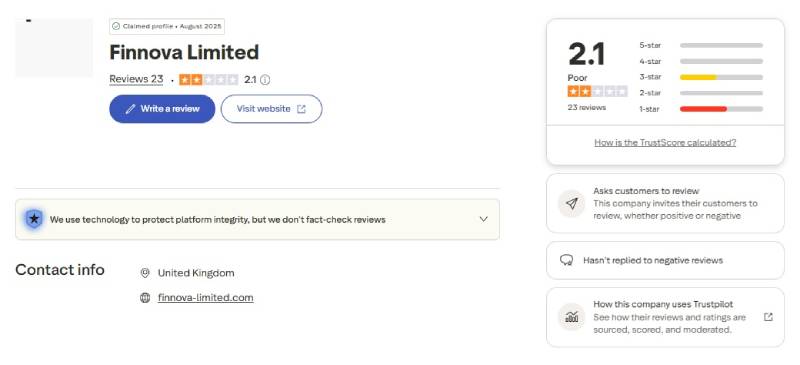The image size is (800, 365).
Task: Click the location pin icon near United Kingdom
Action: click(145, 273)
